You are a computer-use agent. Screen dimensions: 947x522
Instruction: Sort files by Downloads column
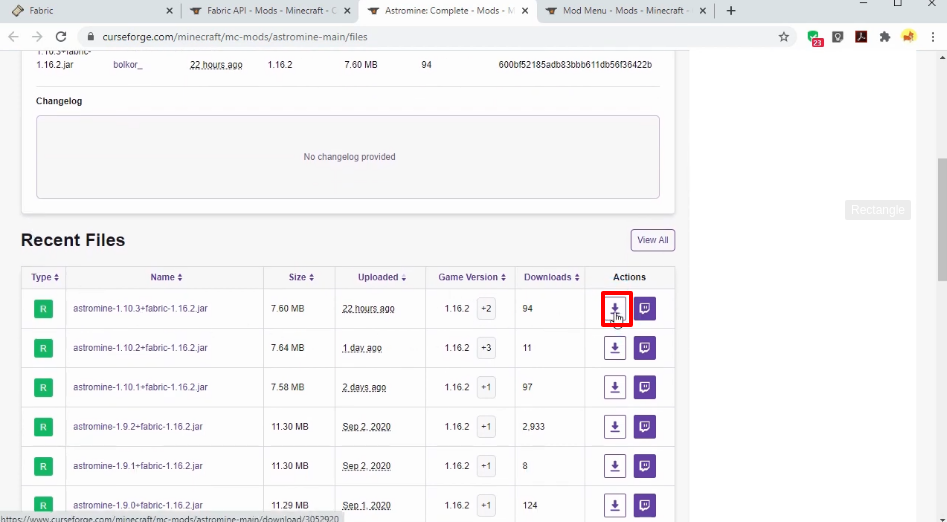pos(551,277)
